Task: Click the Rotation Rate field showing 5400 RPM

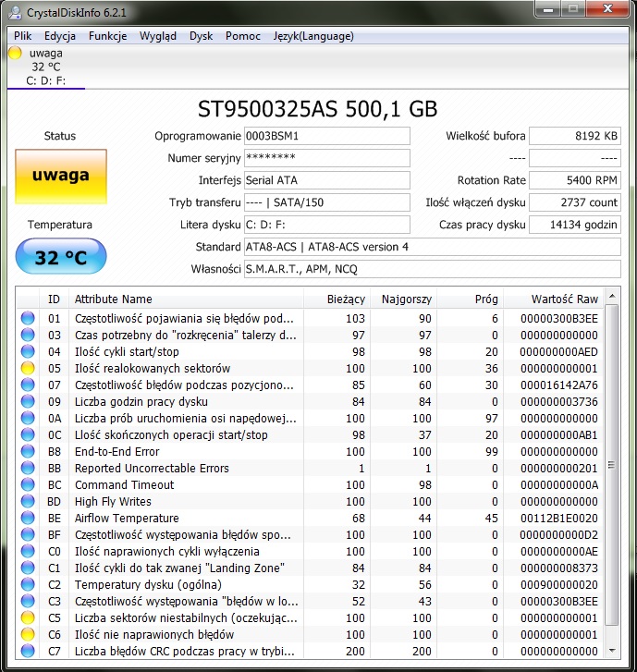Action: [575, 180]
